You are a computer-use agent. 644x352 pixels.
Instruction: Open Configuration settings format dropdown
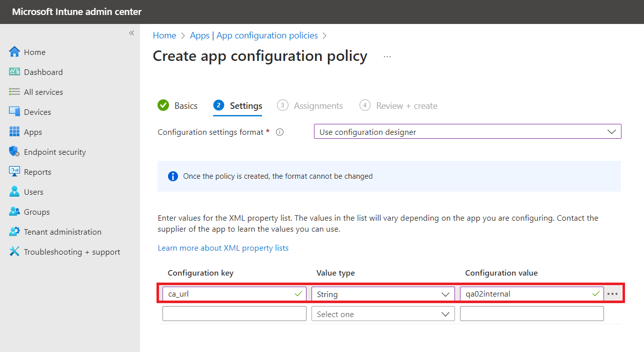467,132
